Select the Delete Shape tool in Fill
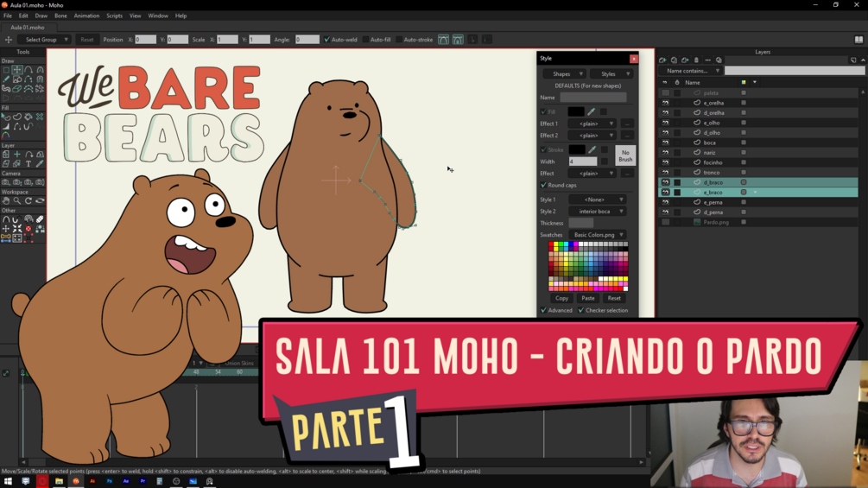 point(40,117)
